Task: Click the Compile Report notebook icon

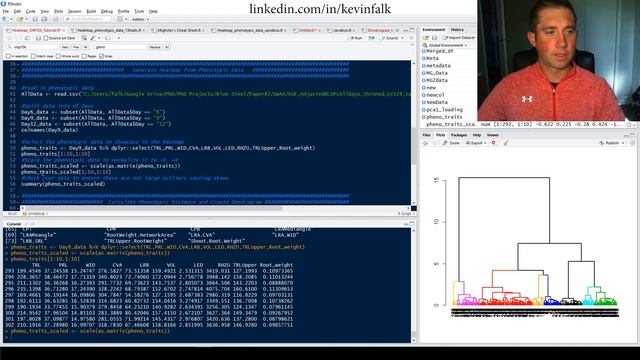Action: [108, 38]
